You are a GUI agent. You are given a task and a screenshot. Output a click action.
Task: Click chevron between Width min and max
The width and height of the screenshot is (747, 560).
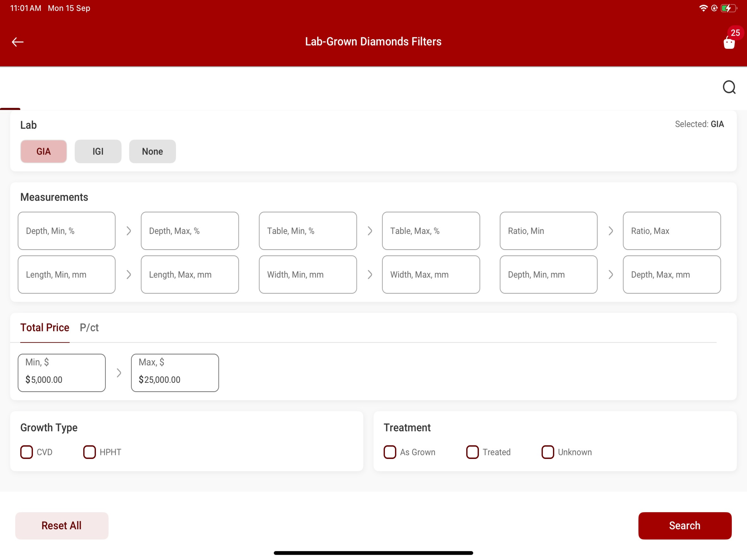point(370,274)
